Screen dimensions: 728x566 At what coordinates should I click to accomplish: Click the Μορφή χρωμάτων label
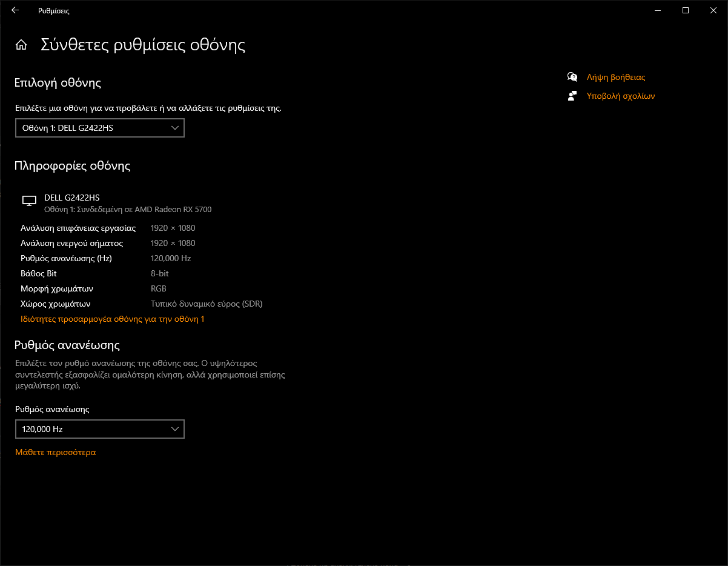click(57, 288)
